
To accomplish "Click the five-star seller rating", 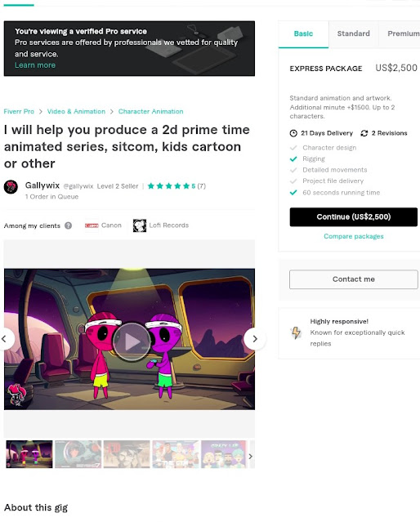I will [x=169, y=185].
